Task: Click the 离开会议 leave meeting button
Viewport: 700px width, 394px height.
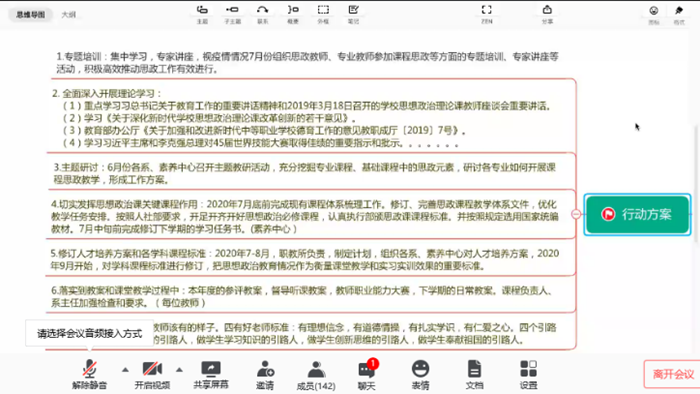Action: tap(672, 374)
